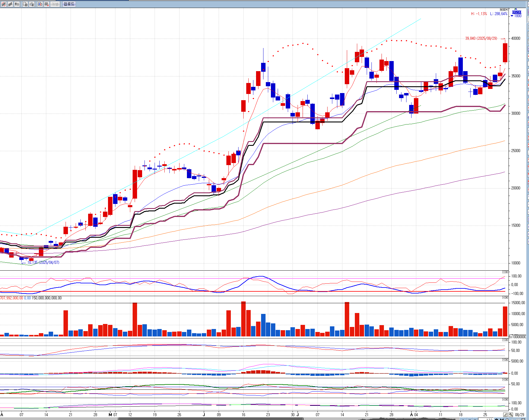Click the magnifier zoom icon near date axis
This screenshot has height=420, width=529.
pyautogui.click(x=511, y=415)
